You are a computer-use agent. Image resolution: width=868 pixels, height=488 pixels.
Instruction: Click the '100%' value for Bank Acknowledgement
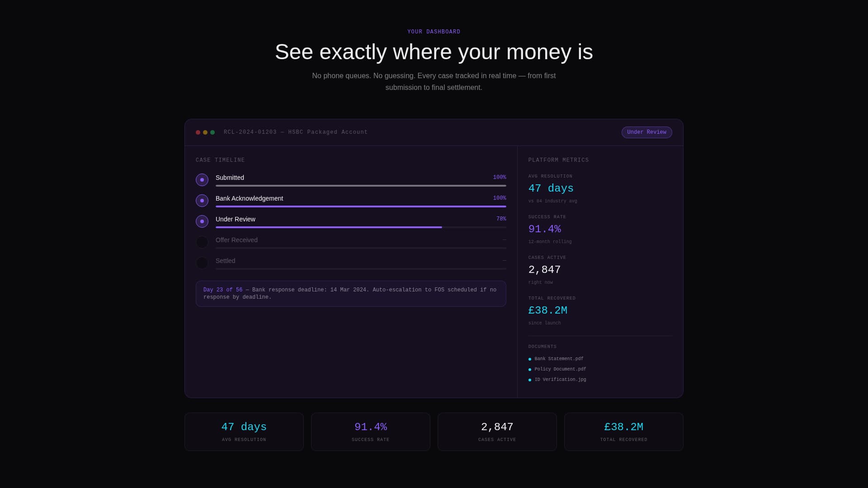pyautogui.click(x=500, y=198)
